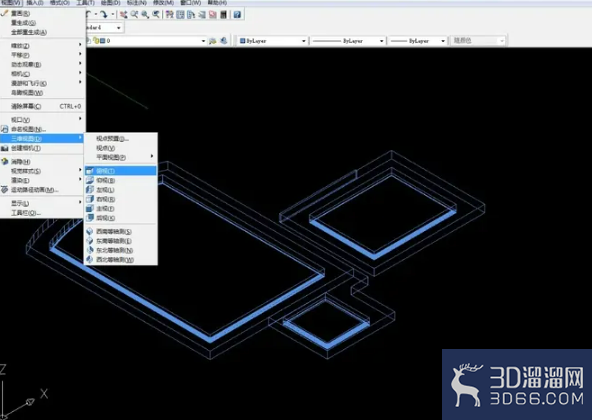Select the Pan Realtime tool icon

(123, 14)
